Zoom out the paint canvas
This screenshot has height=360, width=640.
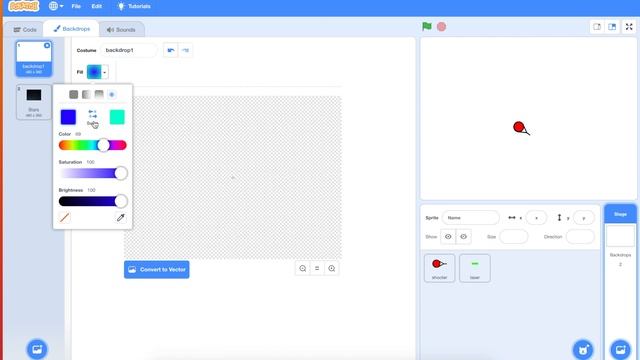(x=302, y=269)
